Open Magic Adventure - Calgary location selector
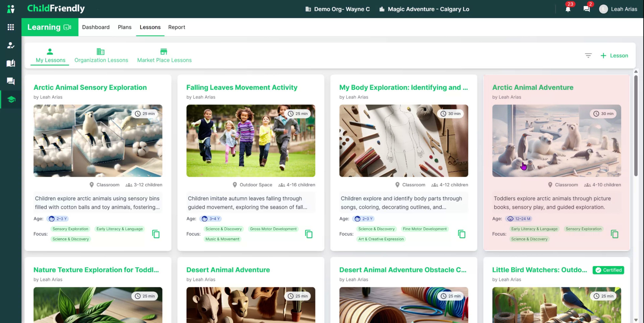The height and width of the screenshot is (323, 644). coord(424,9)
